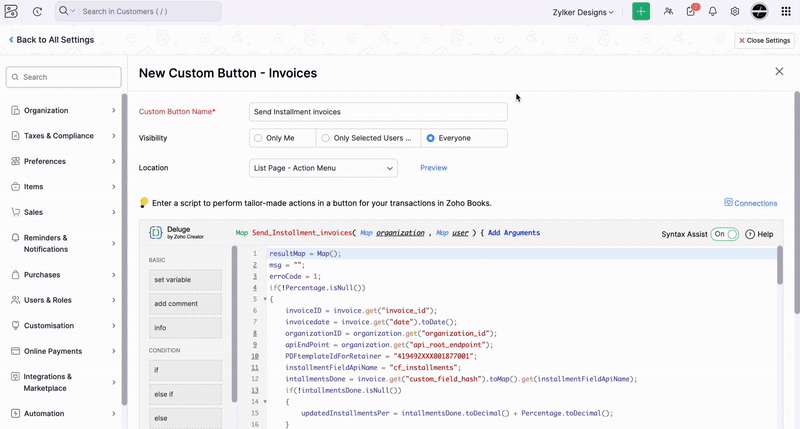Click the Help question mark icon
Viewport: 800px width, 429px height.
tap(750, 234)
